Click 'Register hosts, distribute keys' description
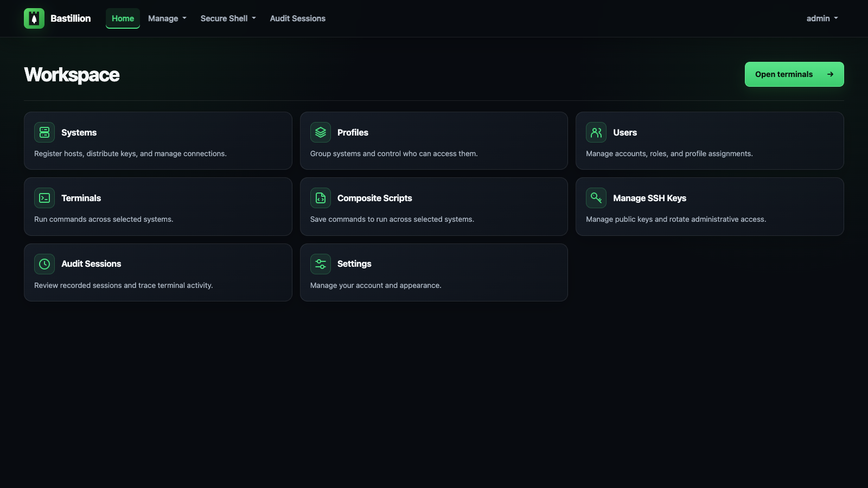This screenshot has height=488, width=868. [130, 153]
